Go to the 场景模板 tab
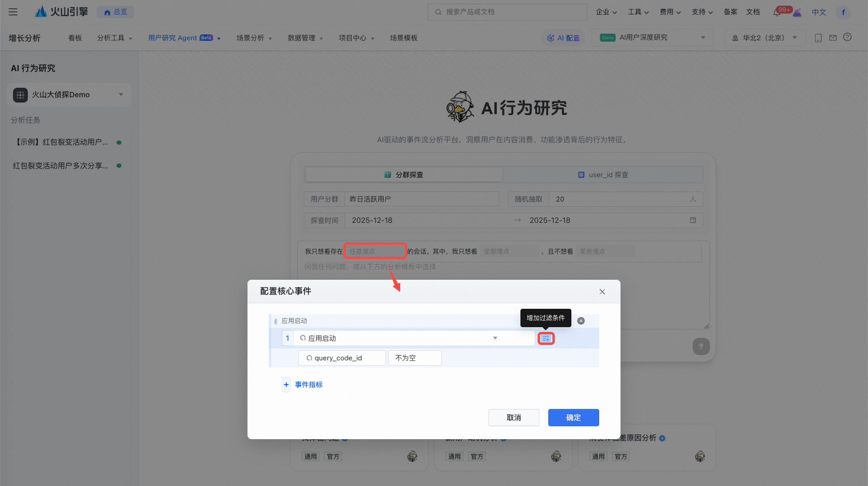This screenshot has height=486, width=868. [x=404, y=38]
